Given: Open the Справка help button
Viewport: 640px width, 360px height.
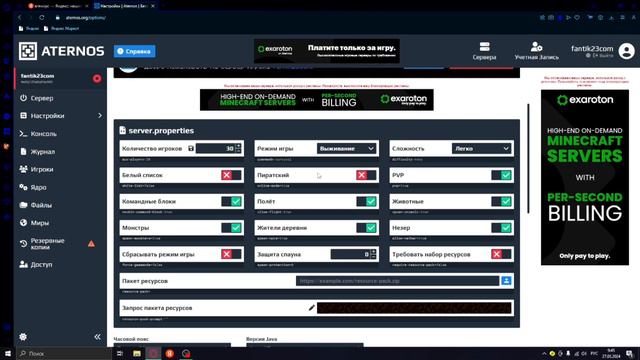Looking at the screenshot, I should click(134, 51).
